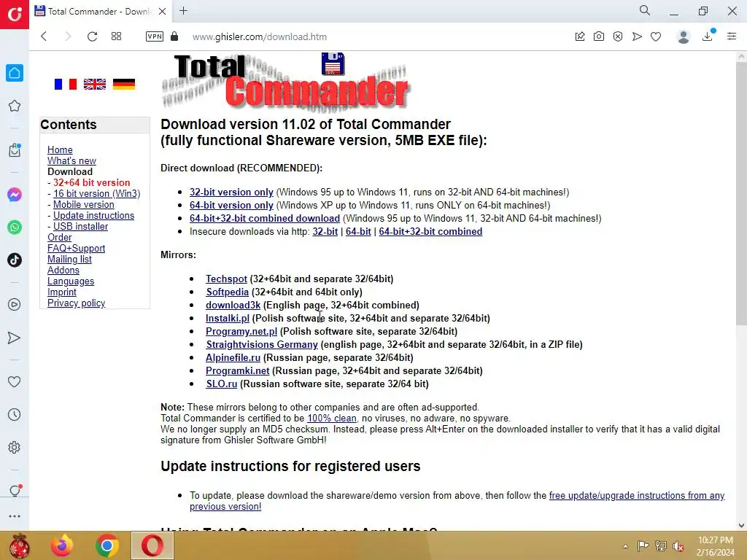The image size is (747, 560).
Task: Take a snapshot with the camera icon
Action: point(599,36)
